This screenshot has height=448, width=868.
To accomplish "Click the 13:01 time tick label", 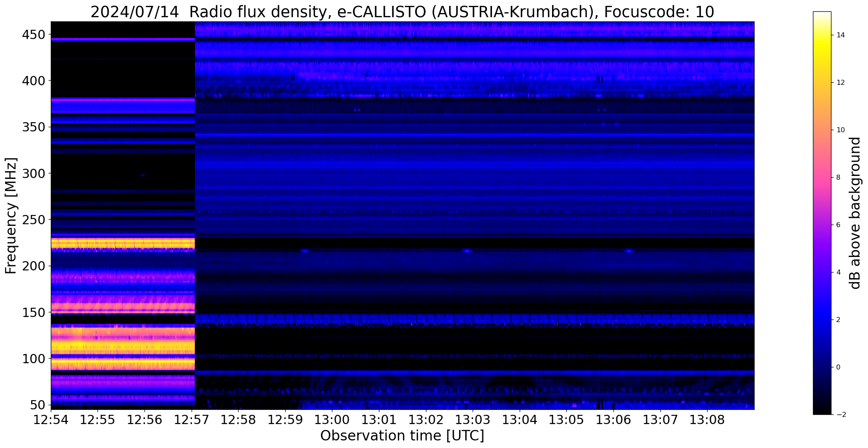I will tap(379, 419).
